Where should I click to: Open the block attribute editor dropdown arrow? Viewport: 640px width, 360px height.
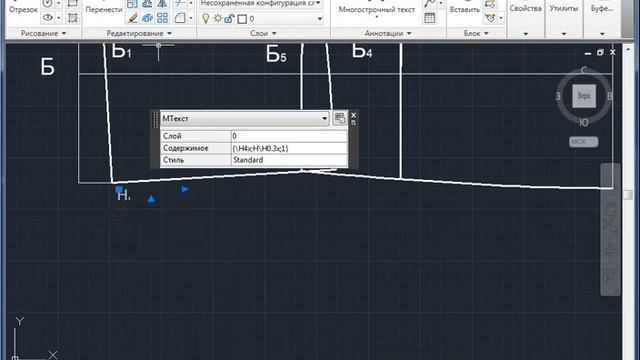500,18
